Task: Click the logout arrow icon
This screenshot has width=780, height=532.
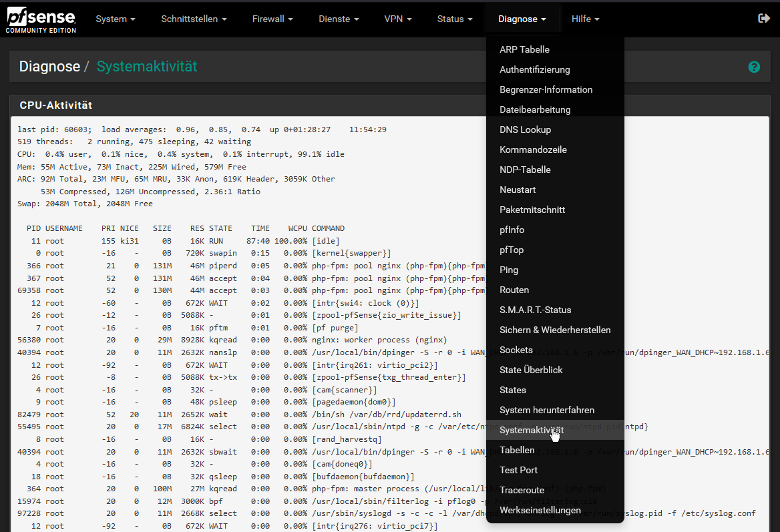Action: (x=763, y=19)
